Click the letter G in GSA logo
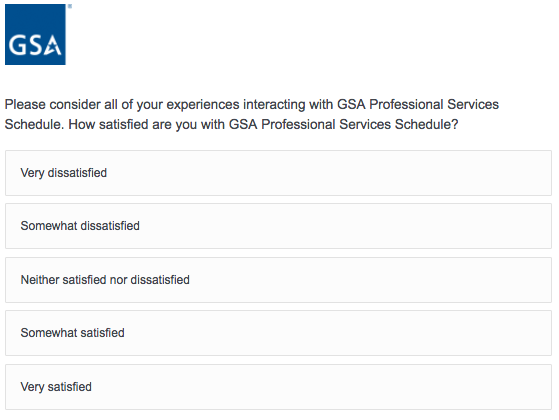Viewport: 559px width, 420px height. 16,45
